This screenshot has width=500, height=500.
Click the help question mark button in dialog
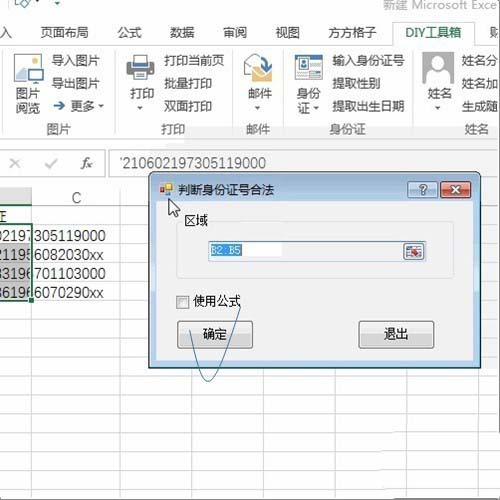422,190
